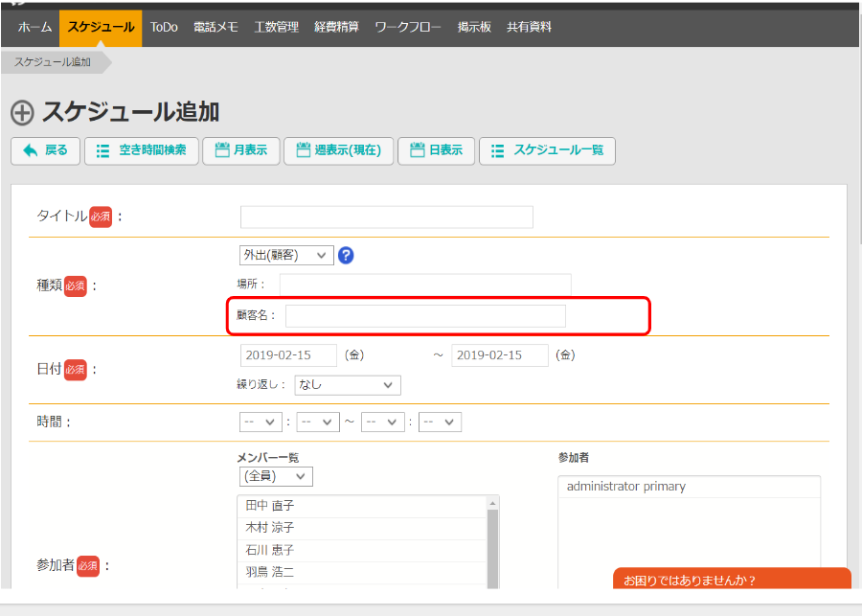Viewport: 862px width, 616px height.
Task: Open the ワークフロー menu
Action: point(408,27)
